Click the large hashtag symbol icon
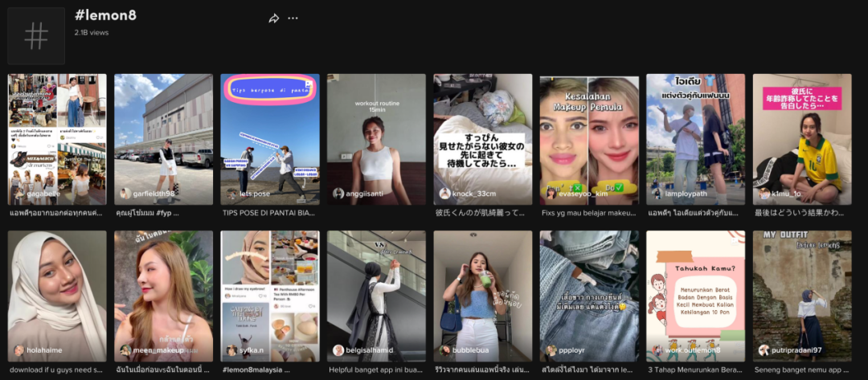This screenshot has width=868, height=380. click(x=36, y=36)
